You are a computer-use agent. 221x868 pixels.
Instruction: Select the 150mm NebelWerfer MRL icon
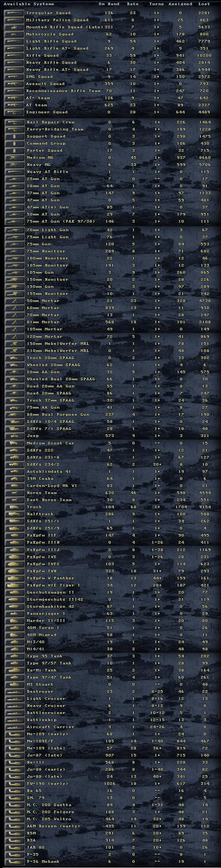pos(15,344)
